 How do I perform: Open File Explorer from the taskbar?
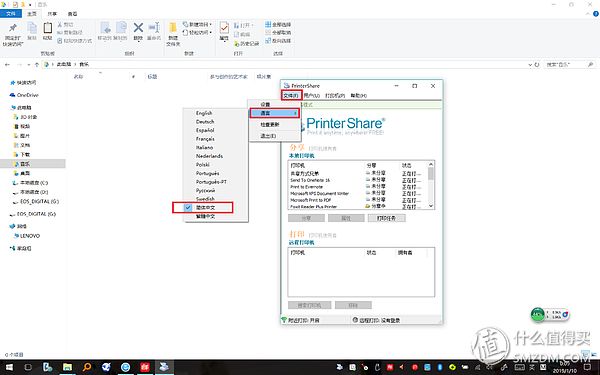[67, 367]
